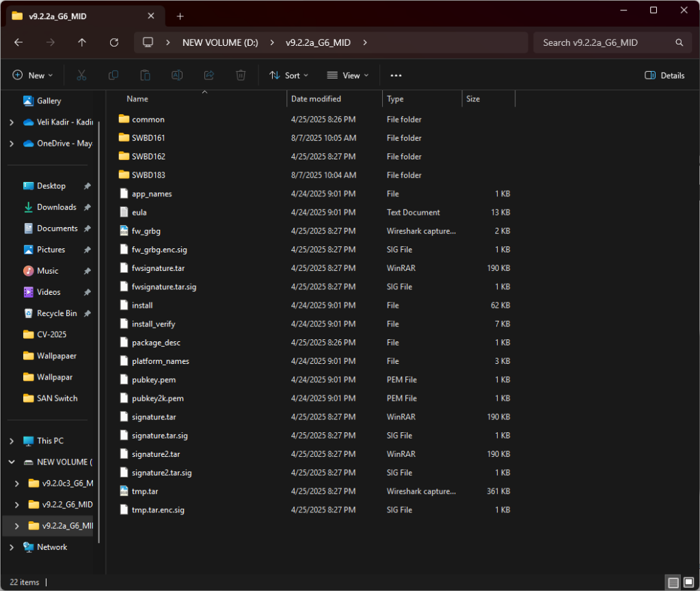The image size is (700, 591).
Task: Open the Sort dropdown menu
Action: pyautogui.click(x=288, y=75)
